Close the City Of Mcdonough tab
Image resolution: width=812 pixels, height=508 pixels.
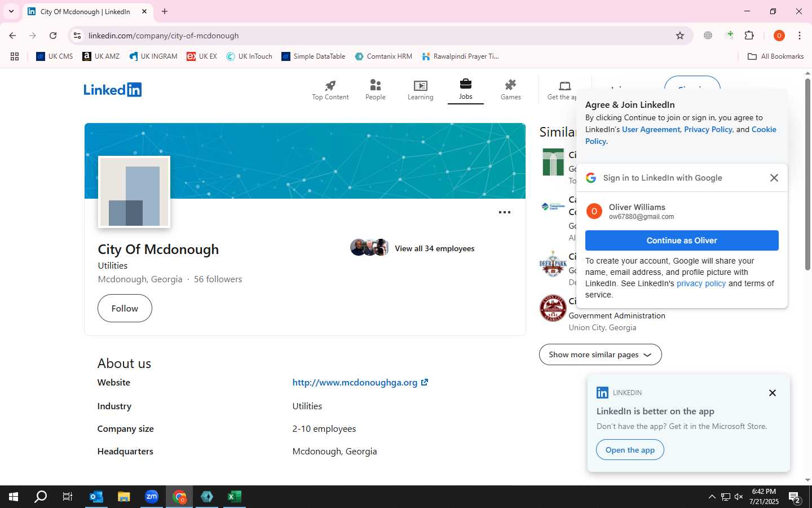[x=144, y=11]
